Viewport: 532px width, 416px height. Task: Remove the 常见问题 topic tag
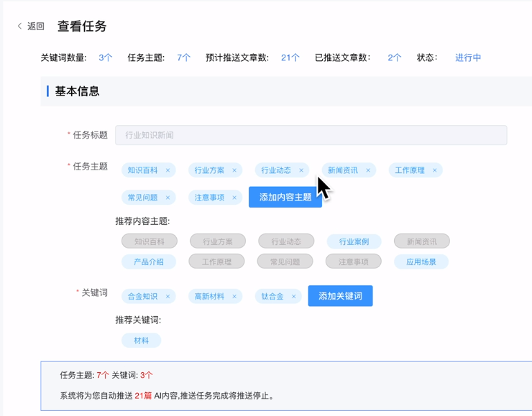click(168, 198)
